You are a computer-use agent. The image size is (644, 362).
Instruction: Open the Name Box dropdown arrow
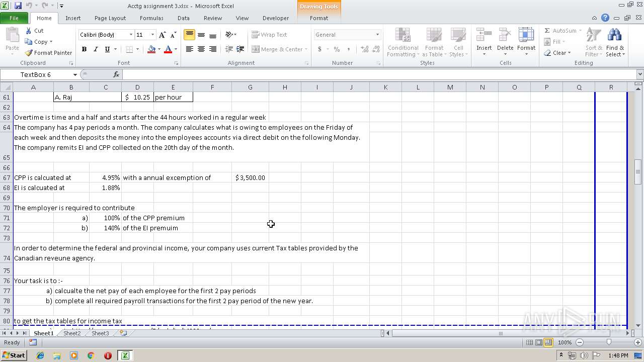(74, 74)
